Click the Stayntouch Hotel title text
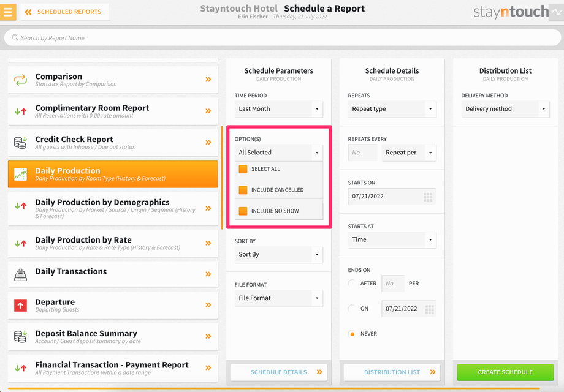This screenshot has height=392, width=564. coord(239,8)
